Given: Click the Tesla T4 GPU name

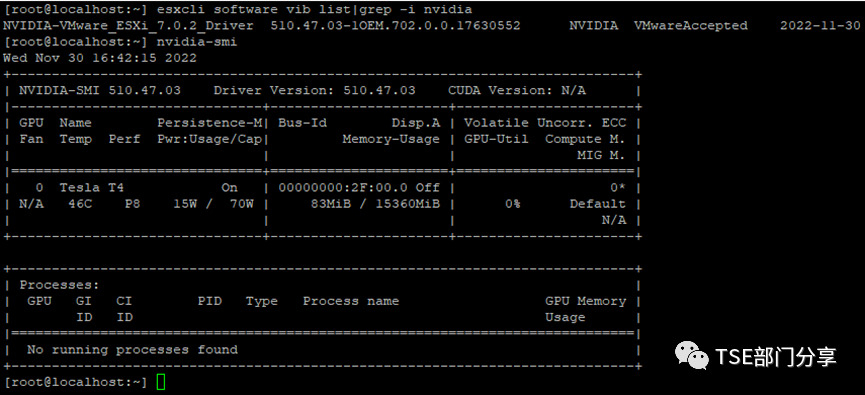Looking at the screenshot, I should pos(92,188).
